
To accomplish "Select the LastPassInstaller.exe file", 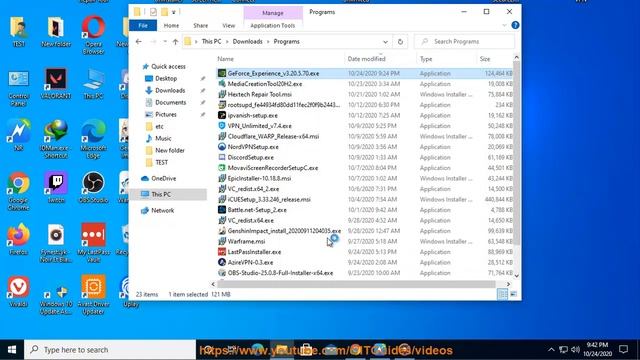I will pyautogui.click(x=254, y=252).
